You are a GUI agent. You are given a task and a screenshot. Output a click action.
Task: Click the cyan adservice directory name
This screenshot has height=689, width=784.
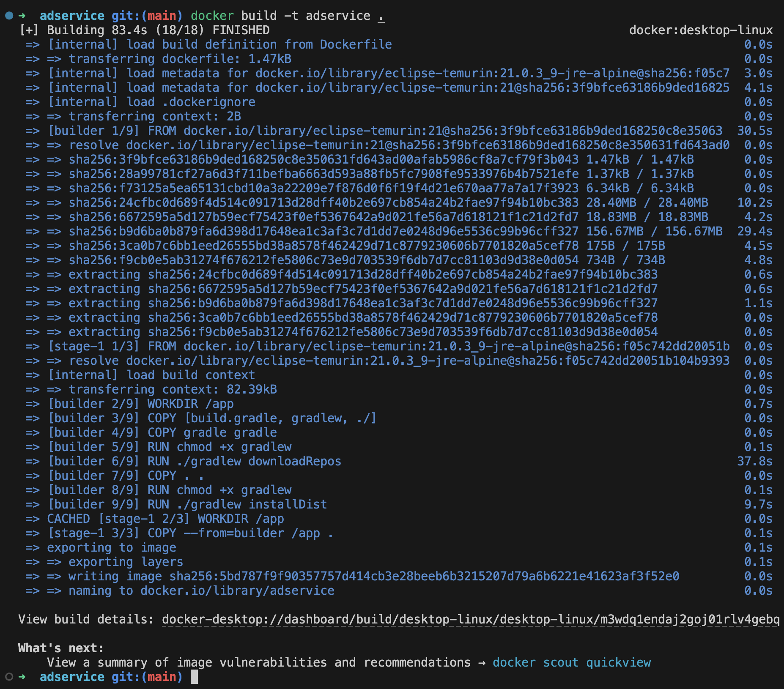click(72, 15)
